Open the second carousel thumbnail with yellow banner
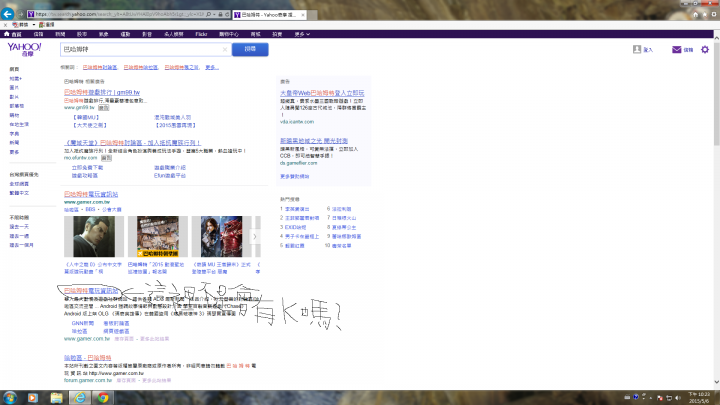The width and height of the screenshot is (720, 405). click(x=158, y=236)
